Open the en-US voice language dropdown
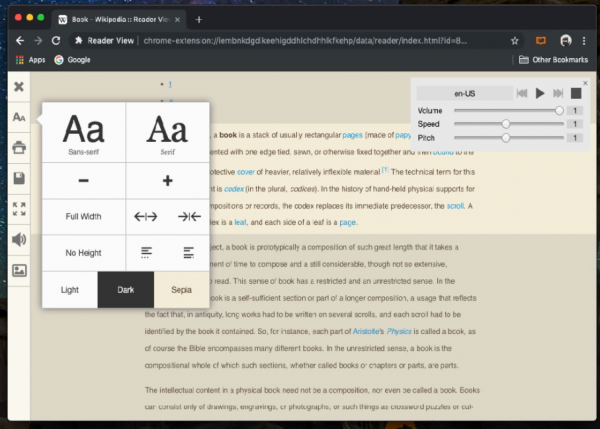Image resolution: width=600 pixels, height=429 pixels. click(464, 93)
